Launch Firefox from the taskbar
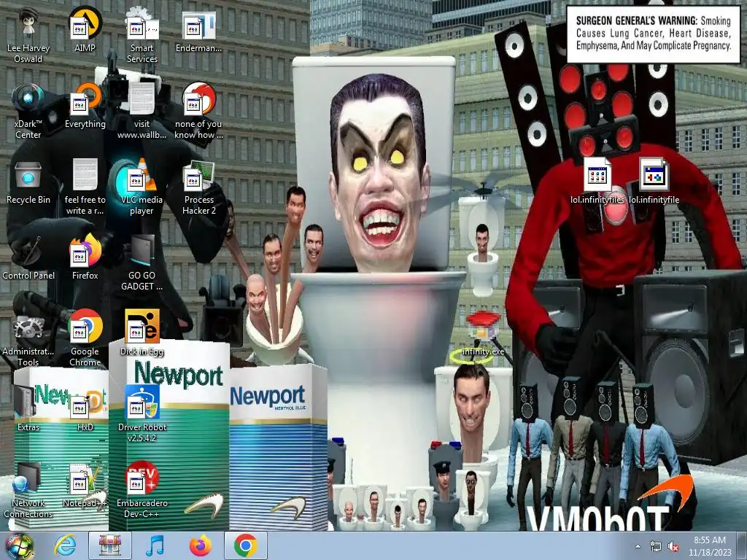The height and width of the screenshot is (560, 747). click(x=200, y=545)
